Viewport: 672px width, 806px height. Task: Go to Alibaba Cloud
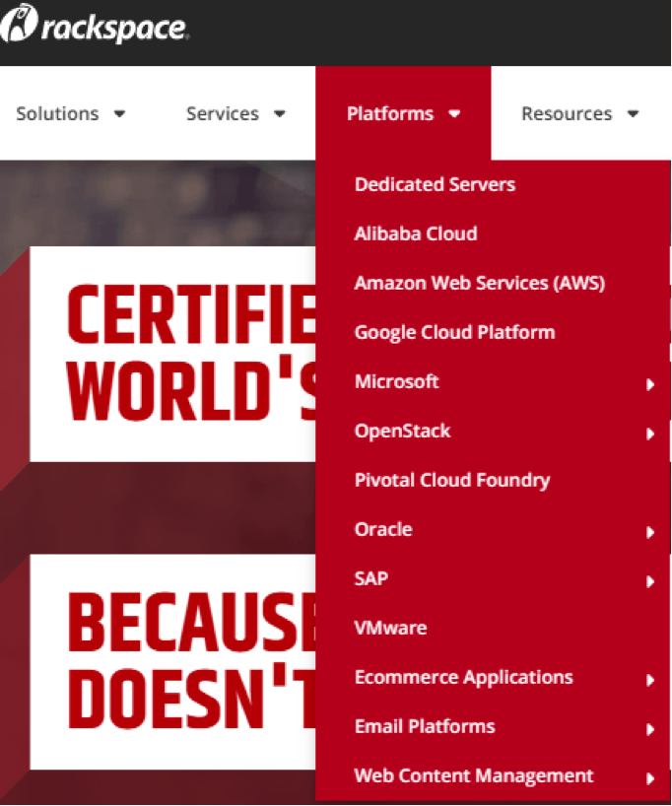[x=416, y=234]
